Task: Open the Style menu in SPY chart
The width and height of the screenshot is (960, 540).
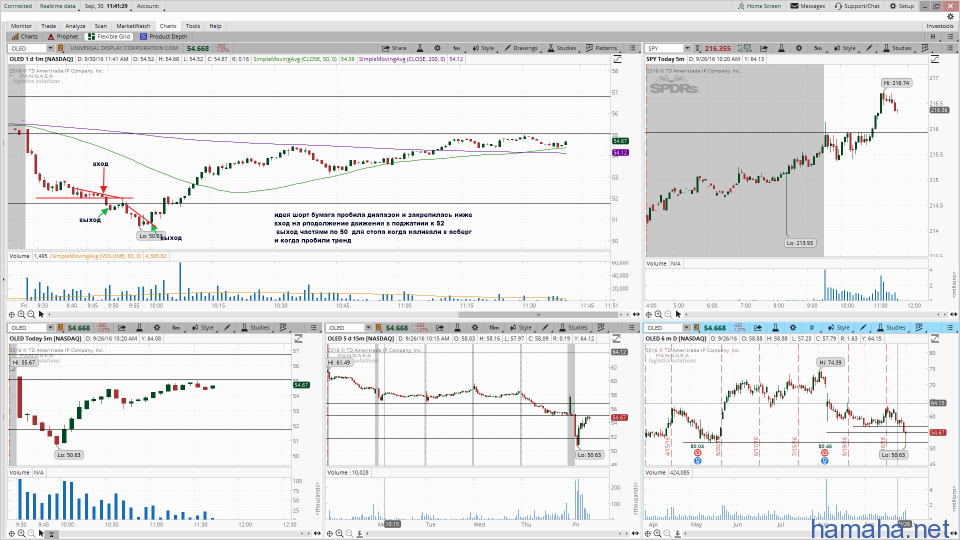Action: coord(845,48)
